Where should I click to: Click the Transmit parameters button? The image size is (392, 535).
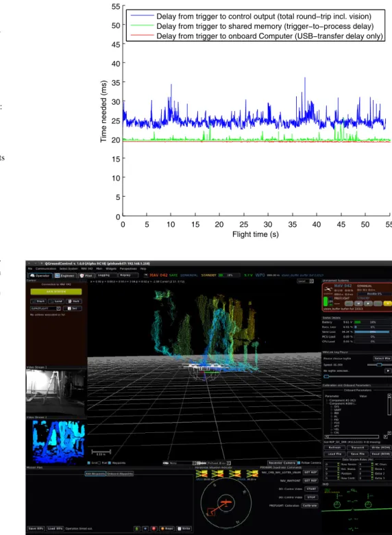coord(358,447)
